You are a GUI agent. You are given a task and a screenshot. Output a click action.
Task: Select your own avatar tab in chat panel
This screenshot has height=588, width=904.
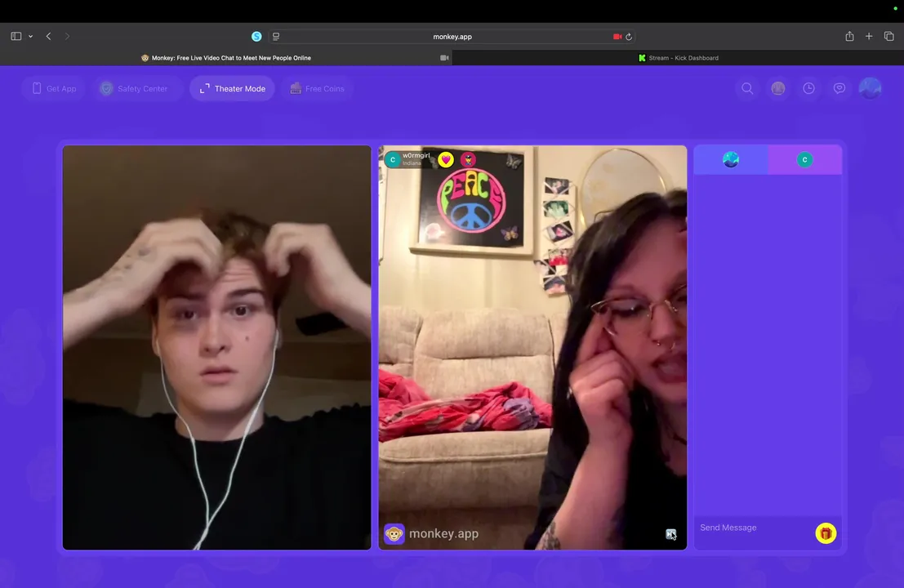pos(730,160)
